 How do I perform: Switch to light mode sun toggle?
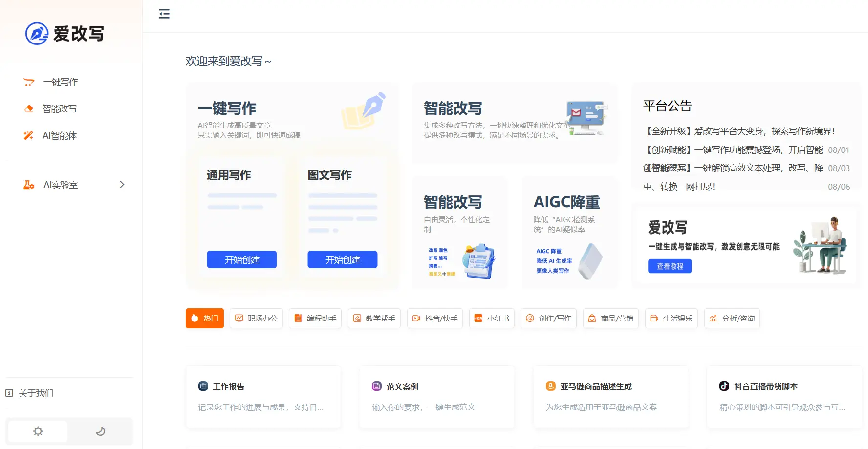(x=38, y=431)
